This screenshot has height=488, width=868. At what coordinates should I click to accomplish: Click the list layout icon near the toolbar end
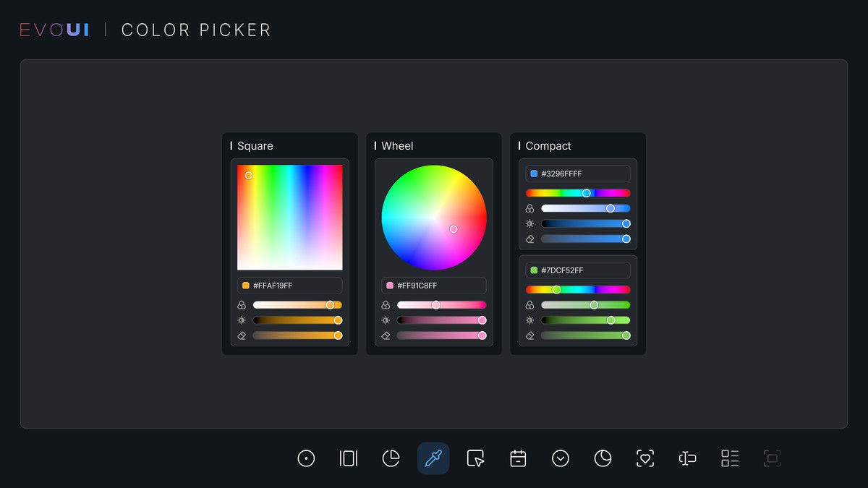[729, 458]
